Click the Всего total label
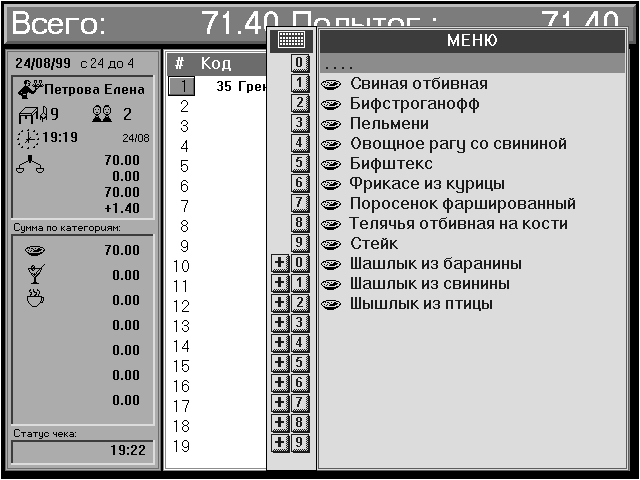 tap(58, 23)
